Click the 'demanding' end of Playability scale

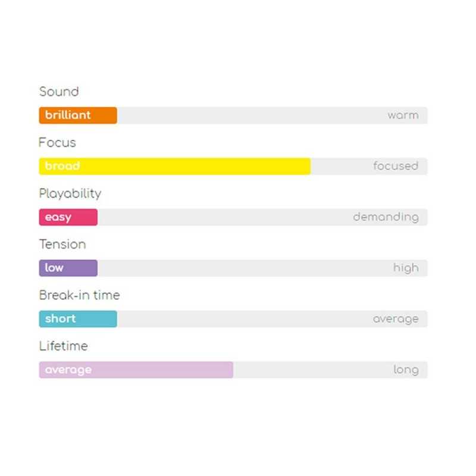point(386,217)
